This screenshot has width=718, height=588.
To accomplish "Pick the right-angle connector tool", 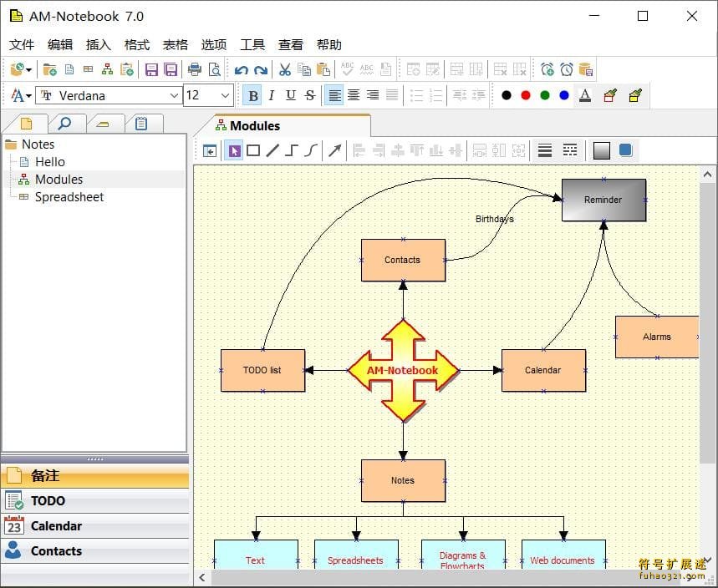I will [x=292, y=150].
